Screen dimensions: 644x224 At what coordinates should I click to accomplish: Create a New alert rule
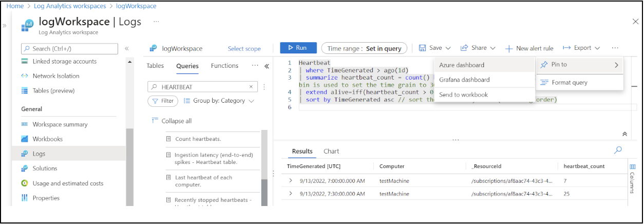529,48
